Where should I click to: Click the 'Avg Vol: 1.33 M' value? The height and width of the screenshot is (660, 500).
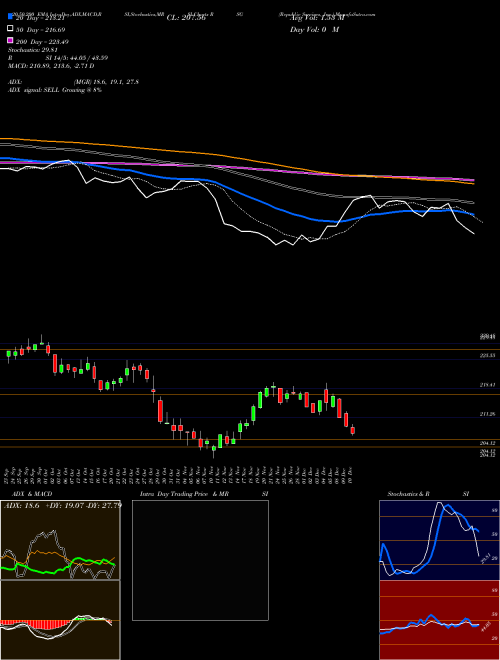[317, 18]
